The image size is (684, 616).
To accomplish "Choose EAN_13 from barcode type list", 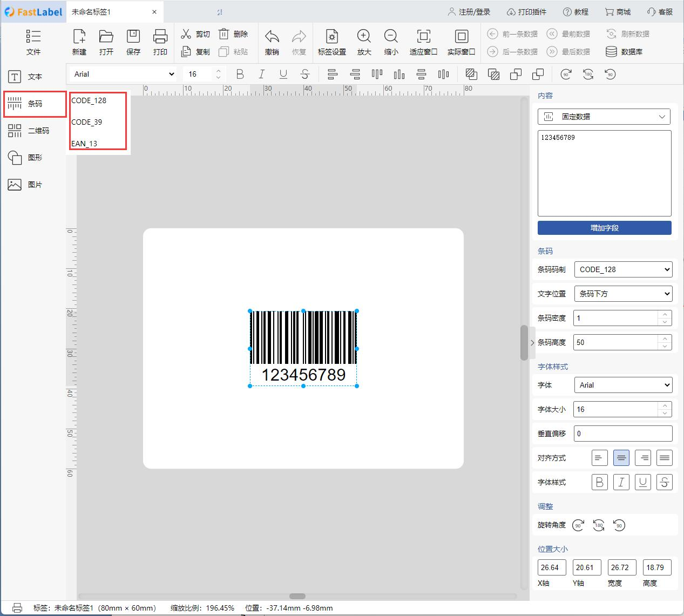I will pos(84,144).
